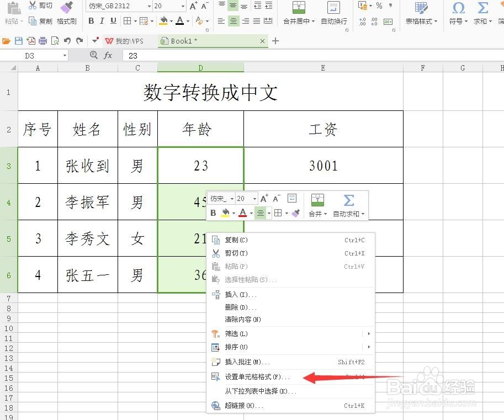Expand the Name Box dropdown showing D3
Image resolution: width=504 pixels, height=420 pixels.
pos(65,55)
